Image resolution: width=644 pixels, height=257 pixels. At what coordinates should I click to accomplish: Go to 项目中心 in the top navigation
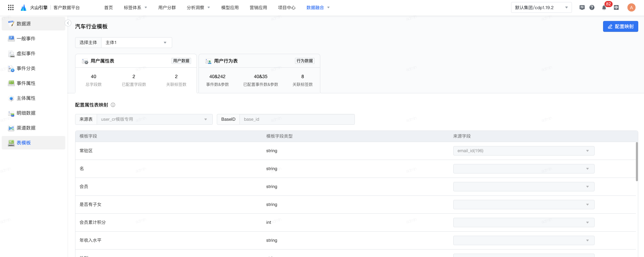coord(287,7)
